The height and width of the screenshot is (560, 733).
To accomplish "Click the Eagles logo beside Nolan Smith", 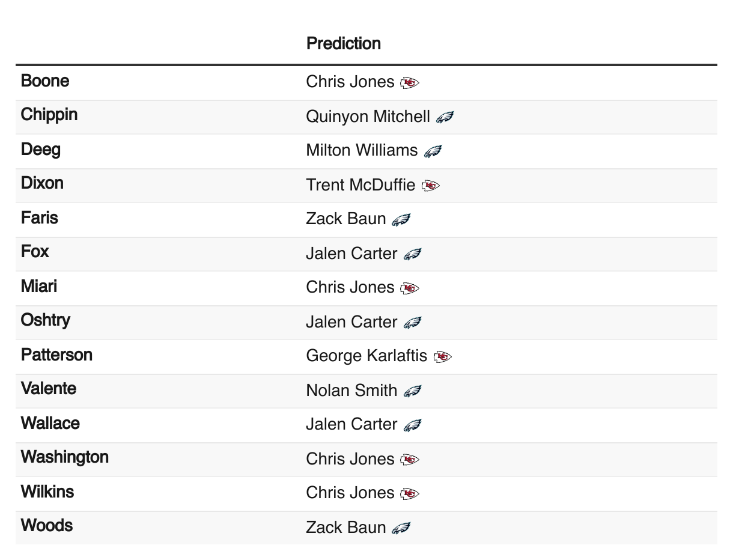I will pyautogui.click(x=412, y=391).
